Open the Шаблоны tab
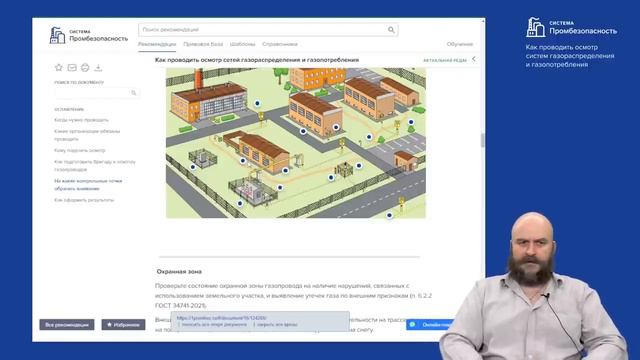Viewport: 640px width, 360px height. pos(242,44)
